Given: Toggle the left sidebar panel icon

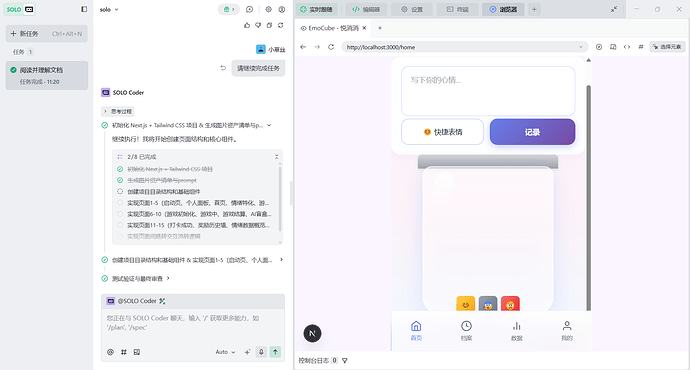Looking at the screenshot, I should 84,9.
